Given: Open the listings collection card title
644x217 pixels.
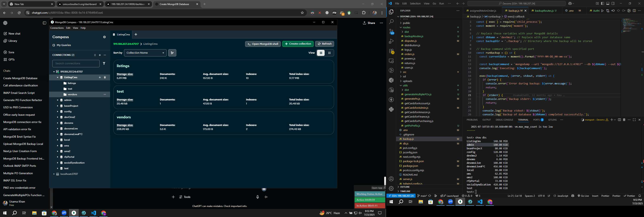Looking at the screenshot, I should tap(123, 66).
